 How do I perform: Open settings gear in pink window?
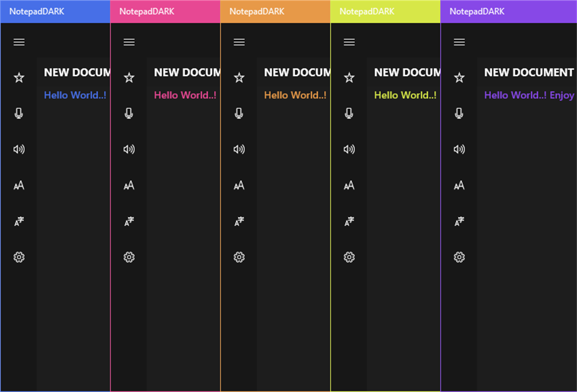click(129, 257)
